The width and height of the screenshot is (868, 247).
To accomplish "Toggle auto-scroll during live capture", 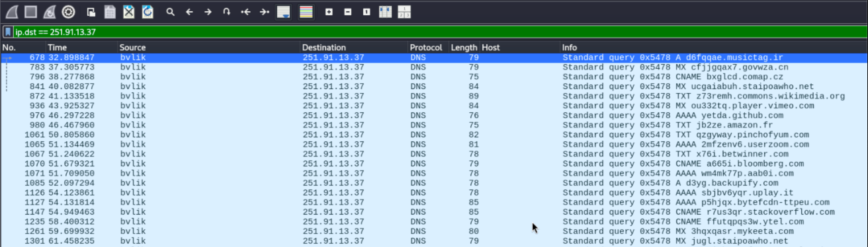I will 284,12.
